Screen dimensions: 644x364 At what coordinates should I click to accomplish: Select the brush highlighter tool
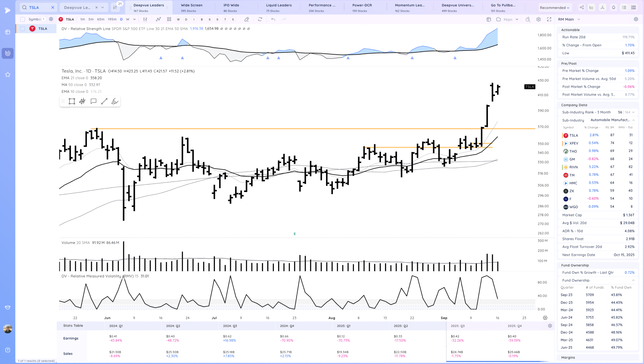(115, 101)
